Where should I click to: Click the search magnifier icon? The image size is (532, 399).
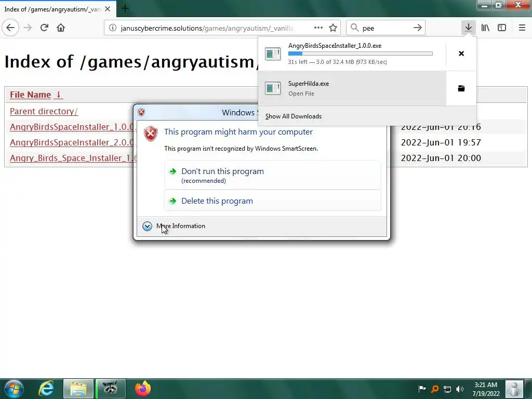pyautogui.click(x=354, y=28)
